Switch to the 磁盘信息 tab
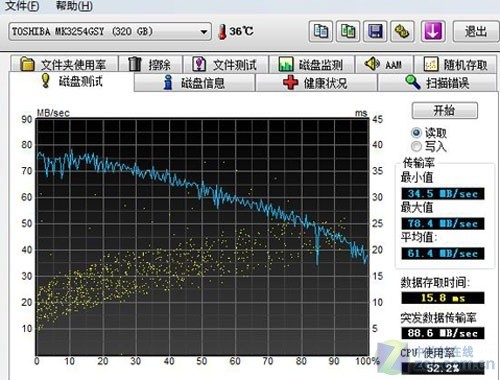Image resolution: width=500 pixels, height=380 pixels. [x=195, y=82]
